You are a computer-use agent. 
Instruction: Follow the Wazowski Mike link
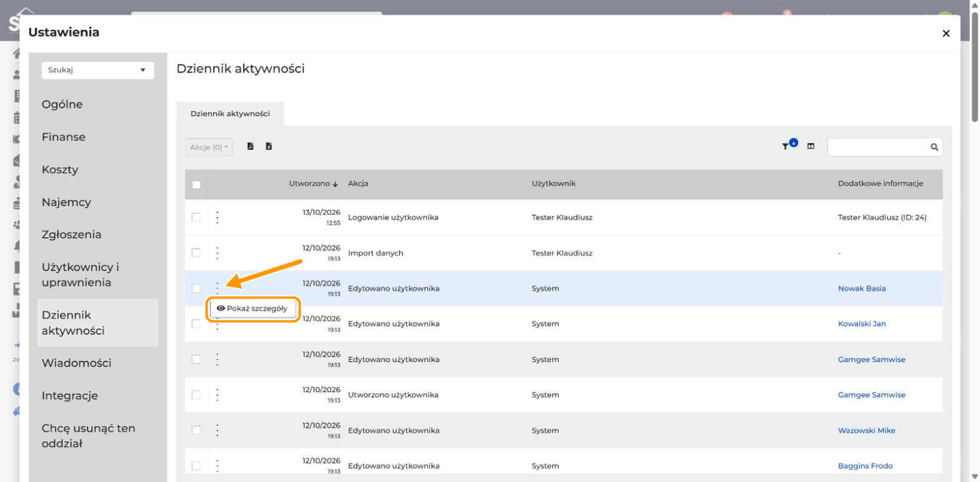866,431
